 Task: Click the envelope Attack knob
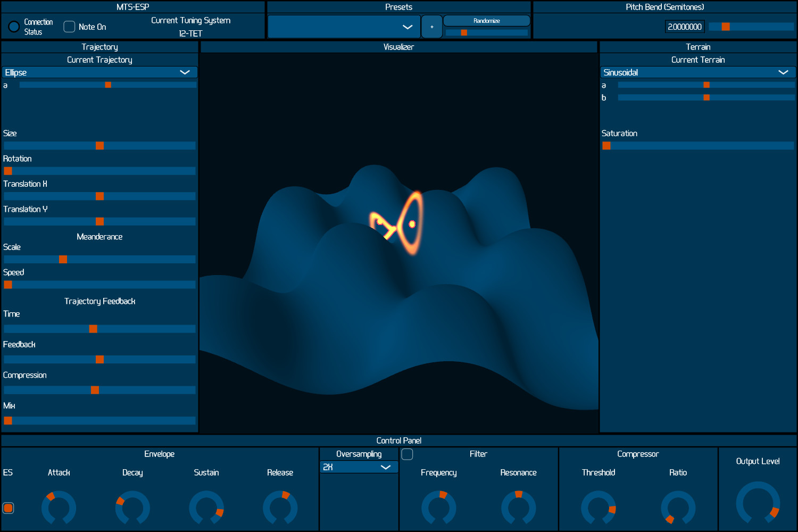tap(59, 508)
